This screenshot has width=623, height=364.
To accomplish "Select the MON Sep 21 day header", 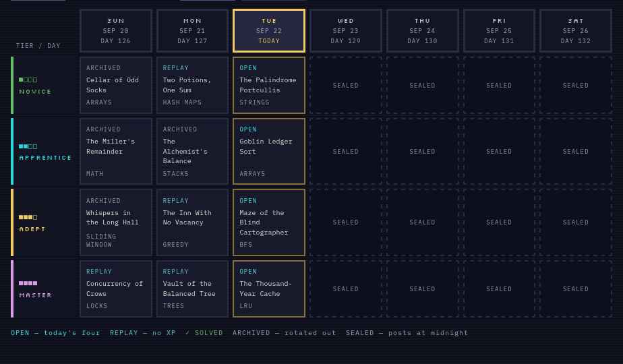I will pos(192,30).
